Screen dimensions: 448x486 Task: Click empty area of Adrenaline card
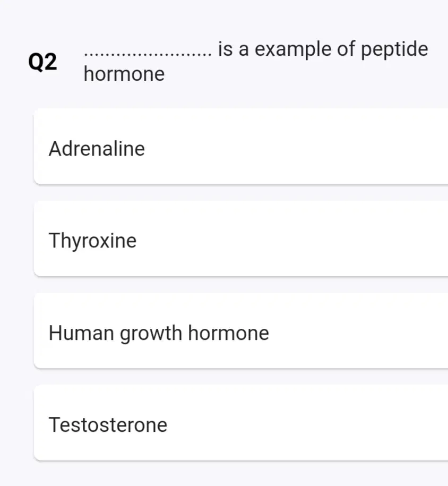[x=310, y=147]
